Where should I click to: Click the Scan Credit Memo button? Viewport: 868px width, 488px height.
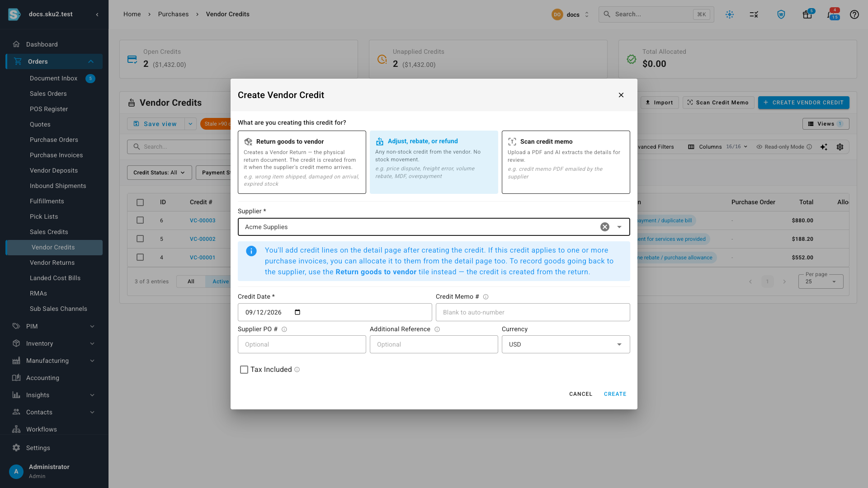click(x=718, y=103)
